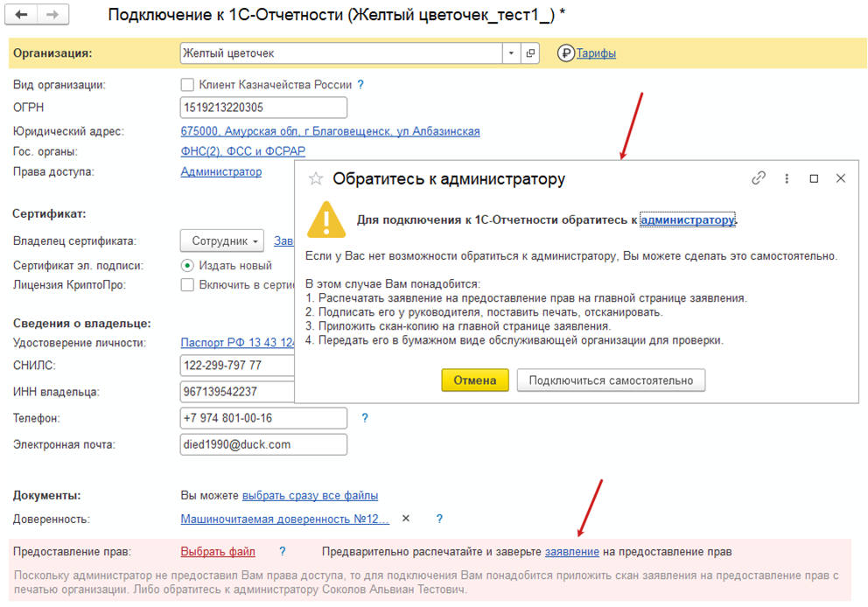Click the 'Сертификат:' section heading
The image size is (868, 607).
49,213
